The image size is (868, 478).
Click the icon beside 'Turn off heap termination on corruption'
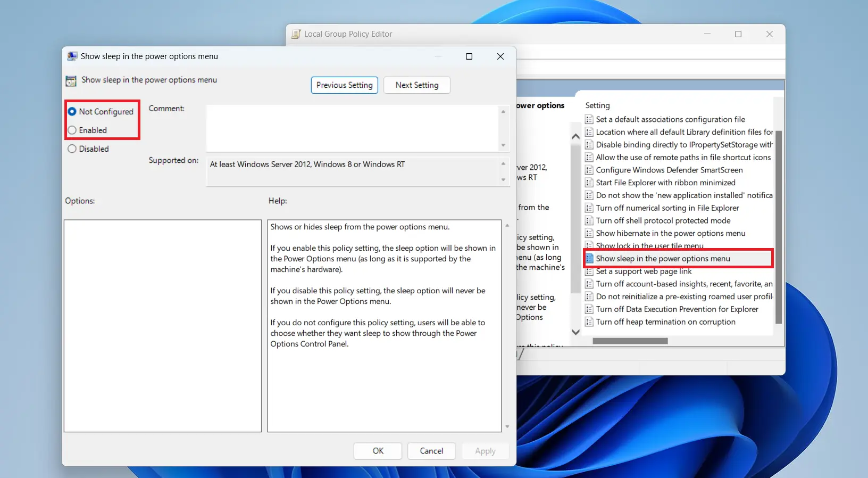click(x=589, y=322)
